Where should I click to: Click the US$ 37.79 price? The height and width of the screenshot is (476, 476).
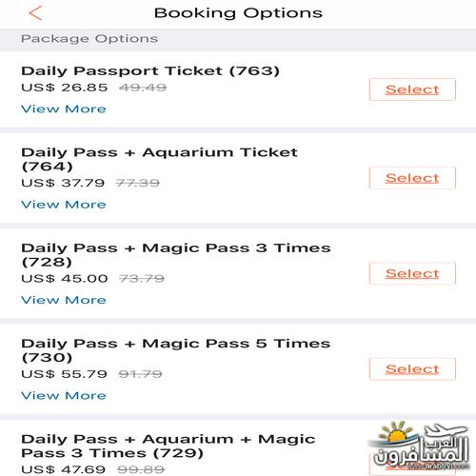pyautogui.click(x=63, y=183)
